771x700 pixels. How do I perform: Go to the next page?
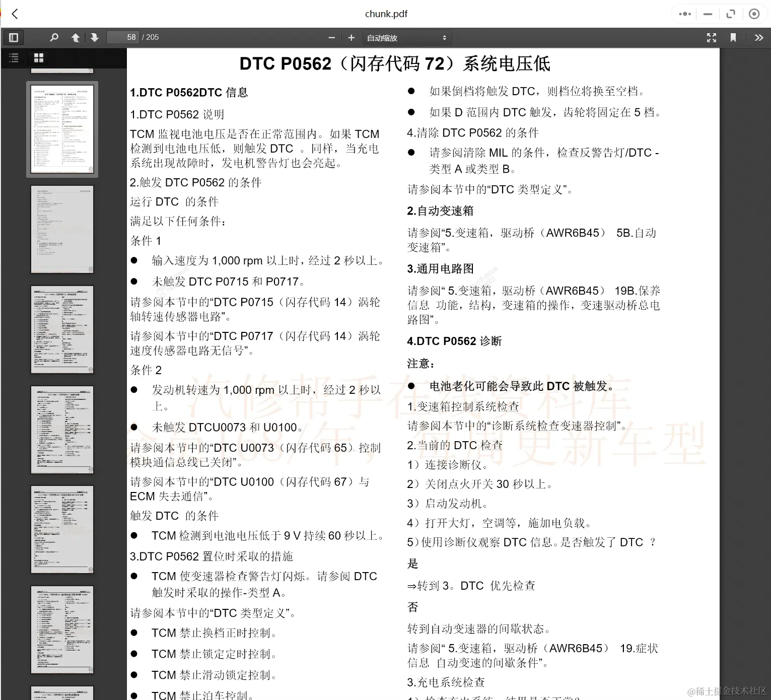click(x=95, y=37)
